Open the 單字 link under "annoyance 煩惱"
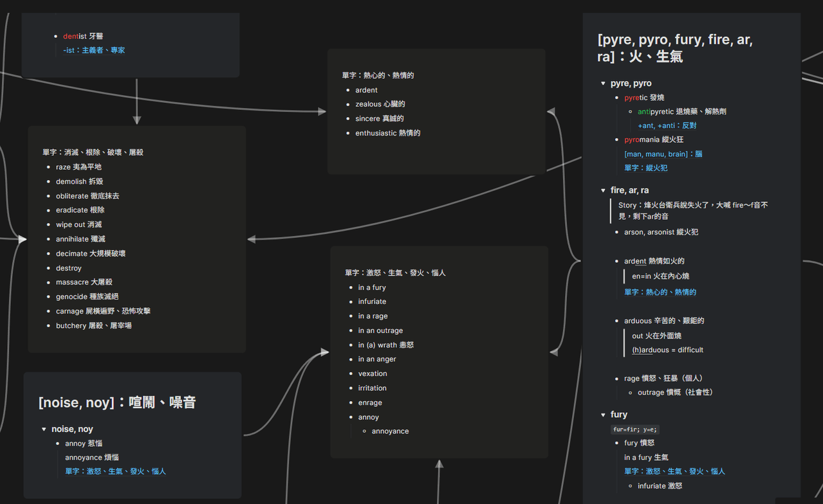Screen dimensions: 823x504 [x=115, y=471]
